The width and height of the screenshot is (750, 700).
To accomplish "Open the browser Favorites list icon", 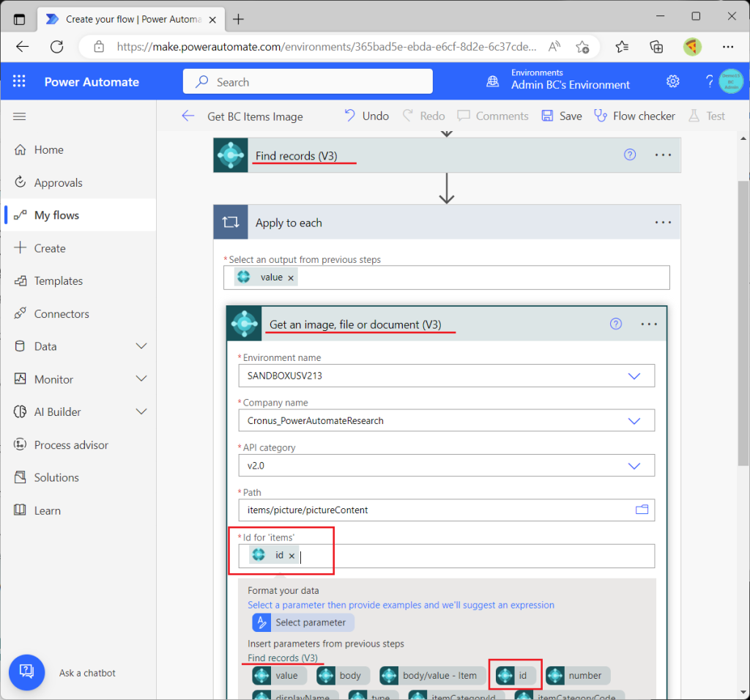I will (x=622, y=46).
